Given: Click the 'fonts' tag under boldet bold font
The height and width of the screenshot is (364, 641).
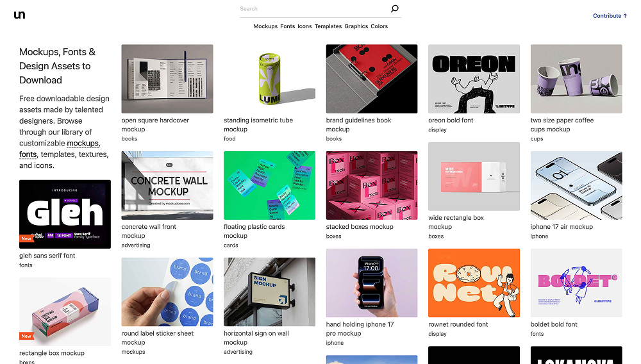Looking at the screenshot, I should (x=537, y=334).
